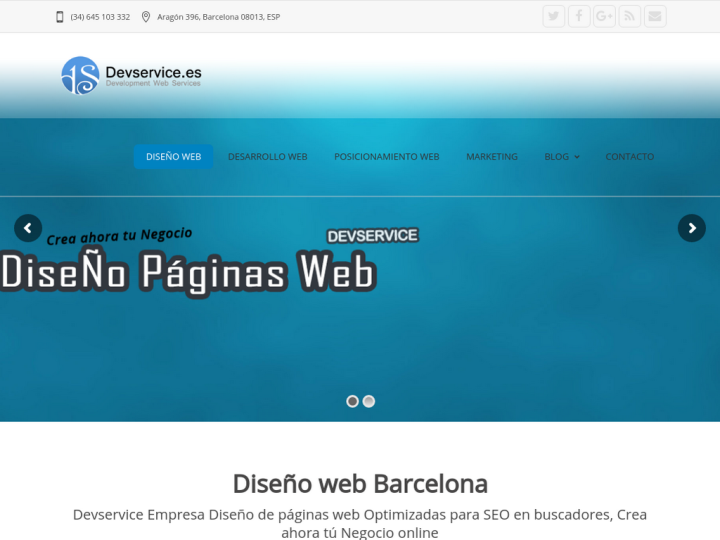Click the email envelope icon
The height and width of the screenshot is (540, 720).
click(x=654, y=16)
